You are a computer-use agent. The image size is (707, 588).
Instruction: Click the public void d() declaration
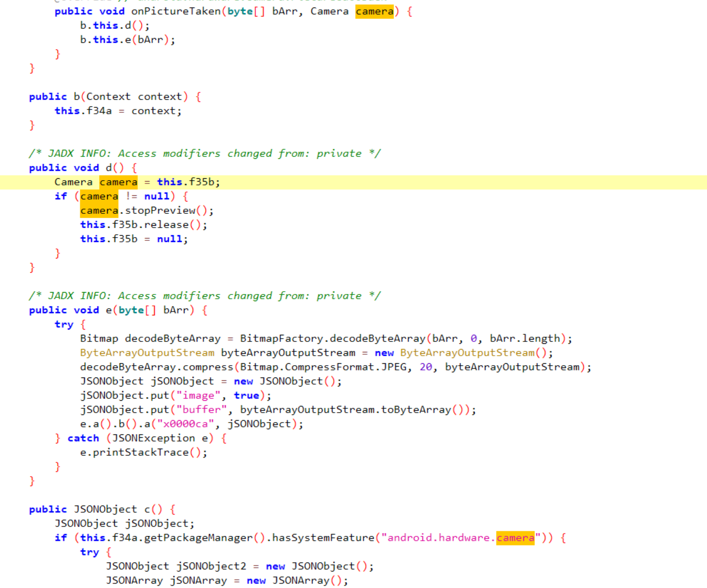tap(83, 168)
